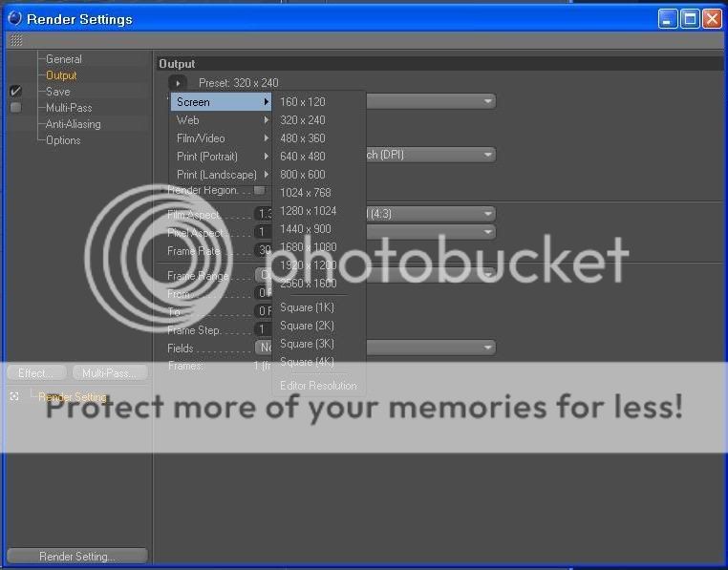Viewport: 728px width, 570px height.
Task: Open the preset arrow button beside Preset
Action: [178, 83]
